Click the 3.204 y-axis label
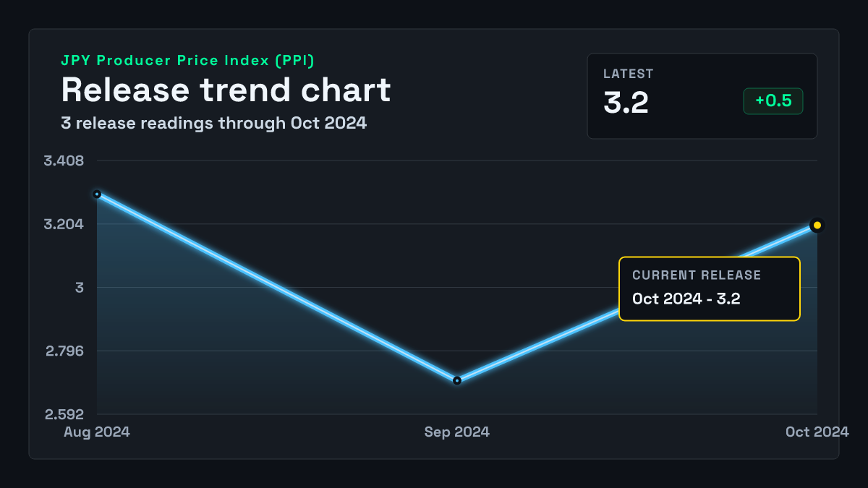This screenshot has width=868, height=488. coord(64,224)
